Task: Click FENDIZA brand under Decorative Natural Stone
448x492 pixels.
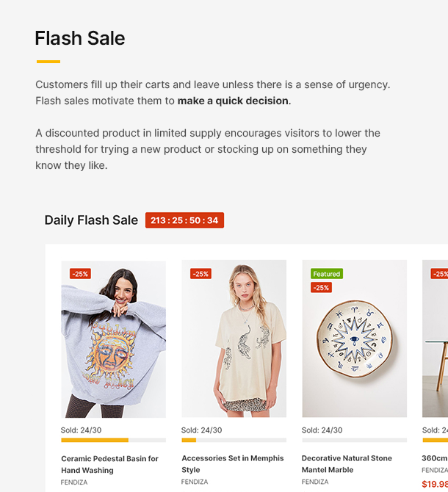Action: tap(315, 482)
